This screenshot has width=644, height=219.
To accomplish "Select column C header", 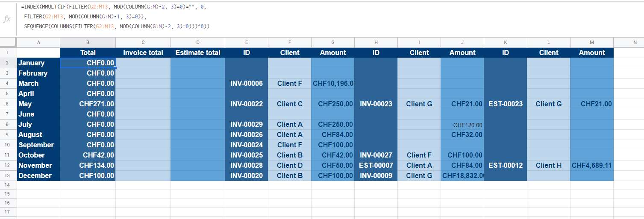I will pos(143,42).
